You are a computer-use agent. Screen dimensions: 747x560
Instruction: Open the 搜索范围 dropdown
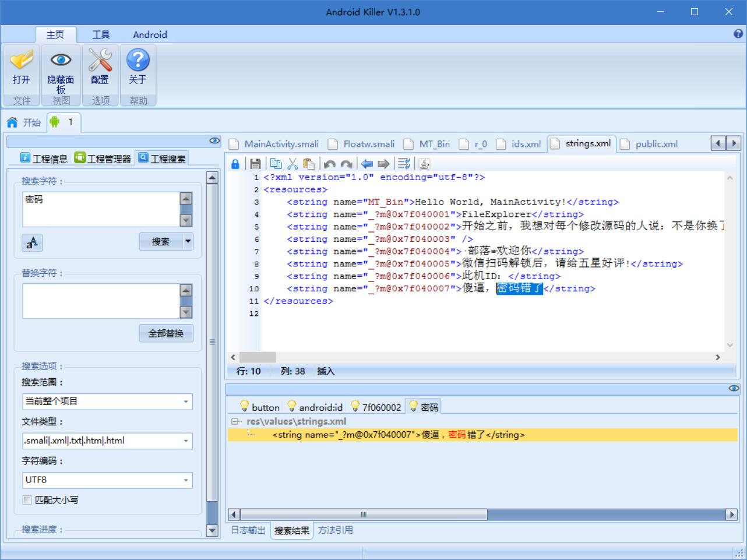(107, 401)
